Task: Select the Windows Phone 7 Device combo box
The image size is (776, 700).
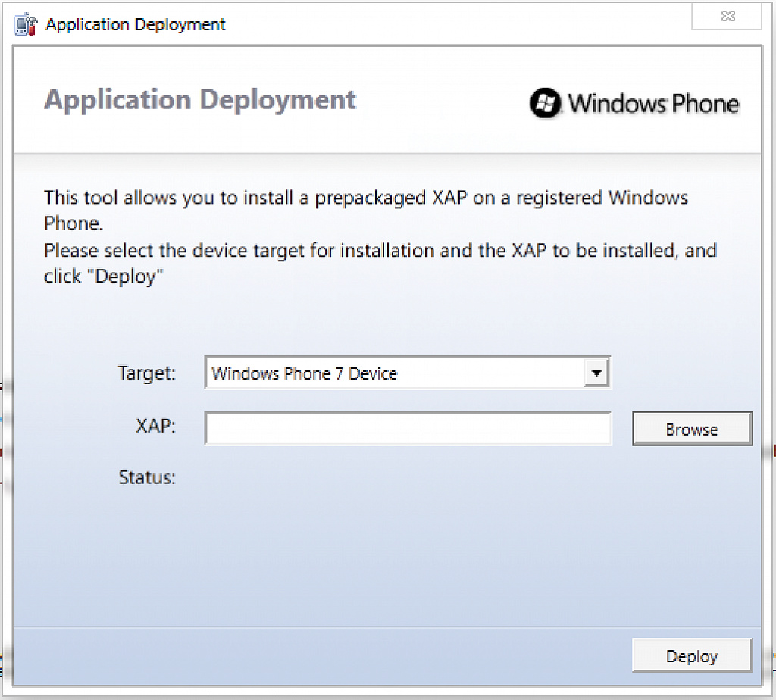Action: [x=407, y=373]
